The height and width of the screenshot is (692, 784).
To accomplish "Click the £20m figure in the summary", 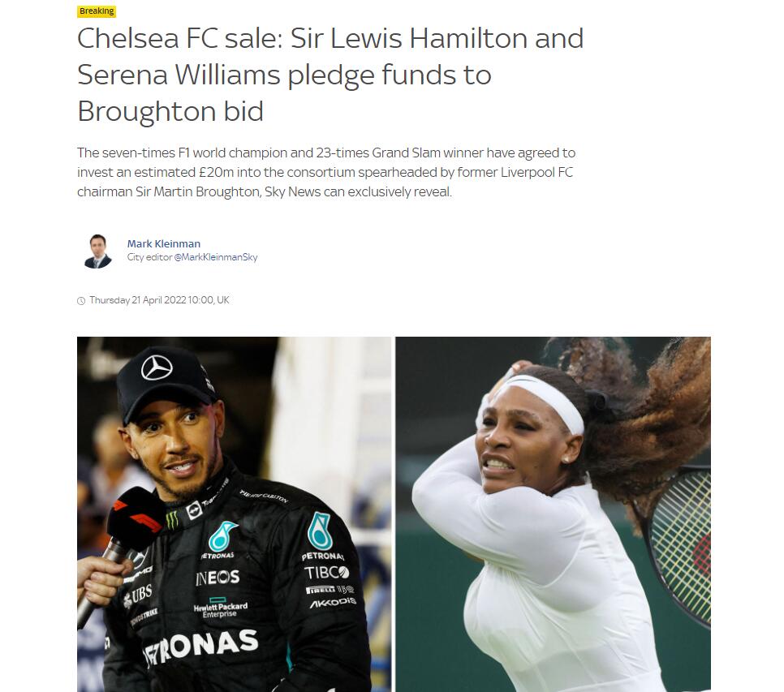I will [x=216, y=172].
